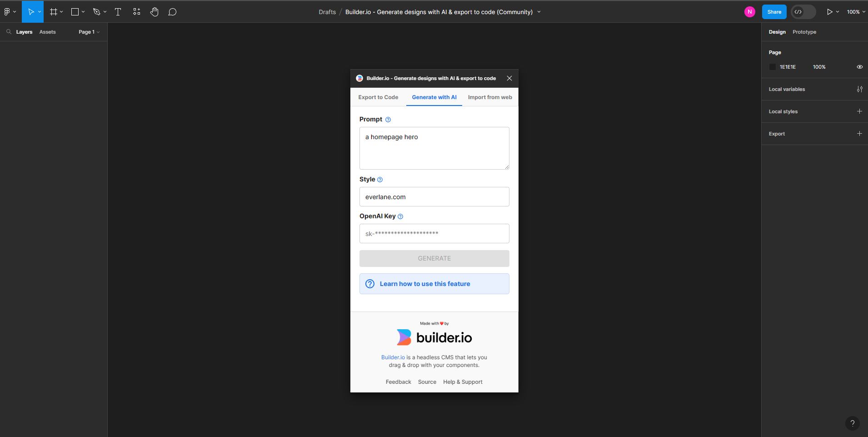Open presentation options dropdown arrow
The width and height of the screenshot is (868, 437).
pos(838,12)
